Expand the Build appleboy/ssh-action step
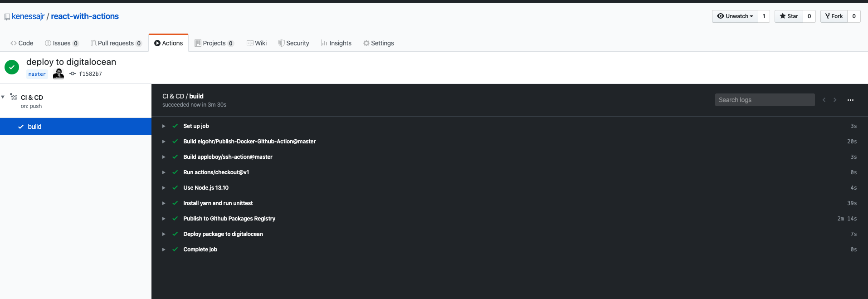Image resolution: width=868 pixels, height=299 pixels. [164, 157]
